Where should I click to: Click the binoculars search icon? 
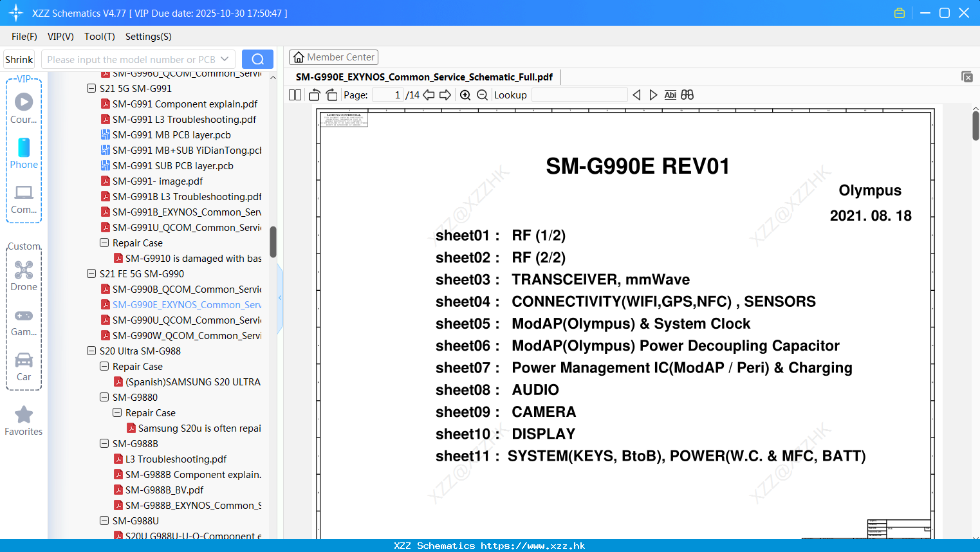coord(687,95)
